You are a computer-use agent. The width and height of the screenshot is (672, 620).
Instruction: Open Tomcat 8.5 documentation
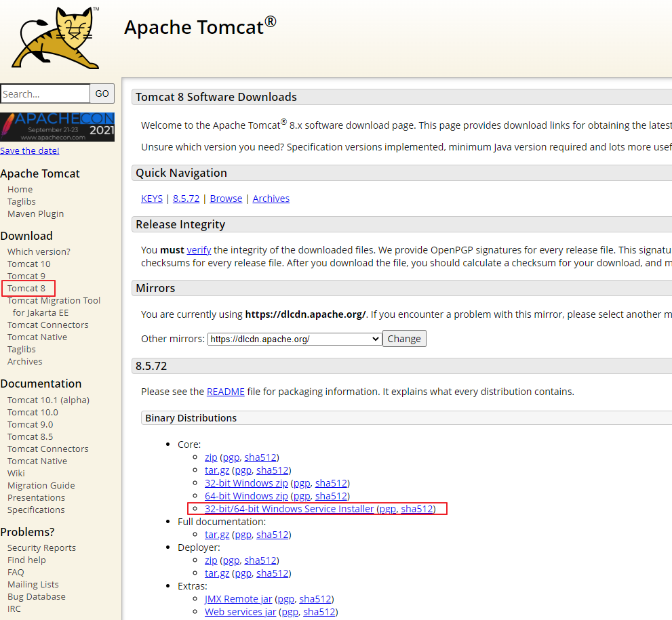click(30, 437)
